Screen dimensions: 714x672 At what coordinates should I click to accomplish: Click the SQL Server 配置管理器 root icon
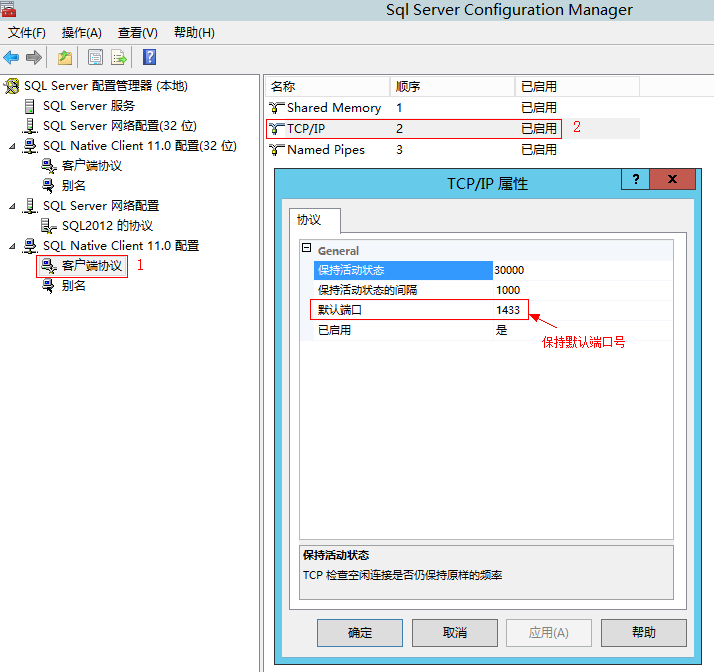point(11,86)
